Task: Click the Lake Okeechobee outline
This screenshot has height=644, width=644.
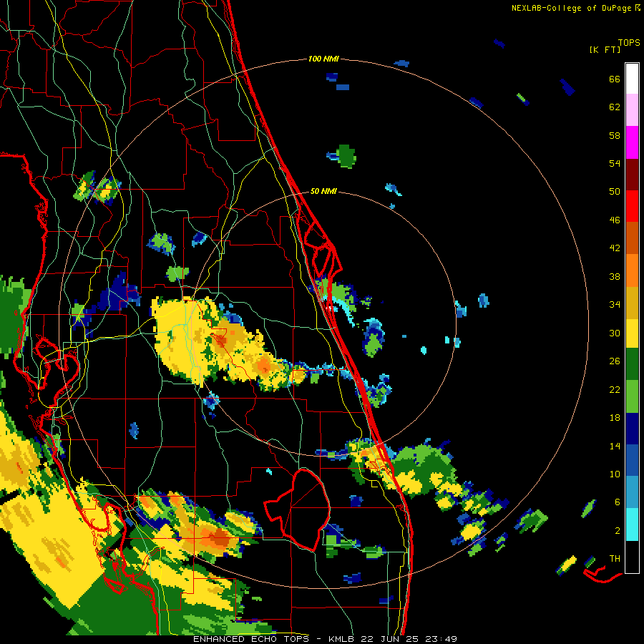Action: tap(298, 509)
